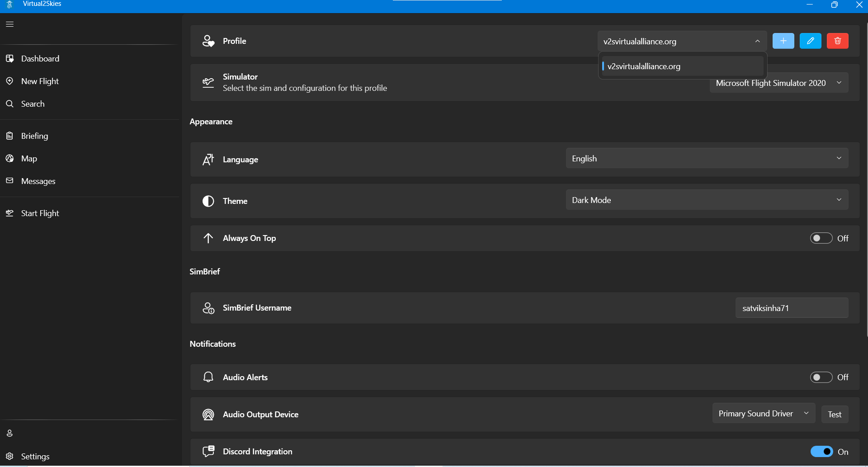Click the SimBrief Username person icon
Image resolution: width=868 pixels, height=467 pixels.
(208, 308)
